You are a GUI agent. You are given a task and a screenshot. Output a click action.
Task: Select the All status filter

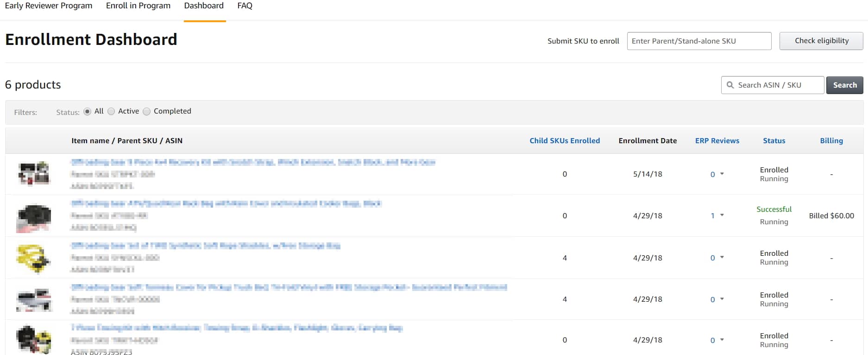[x=88, y=112]
